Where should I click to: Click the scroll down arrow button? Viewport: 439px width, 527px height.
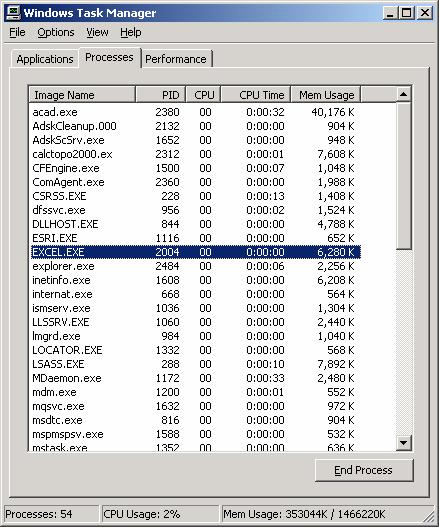pyautogui.click(x=404, y=442)
